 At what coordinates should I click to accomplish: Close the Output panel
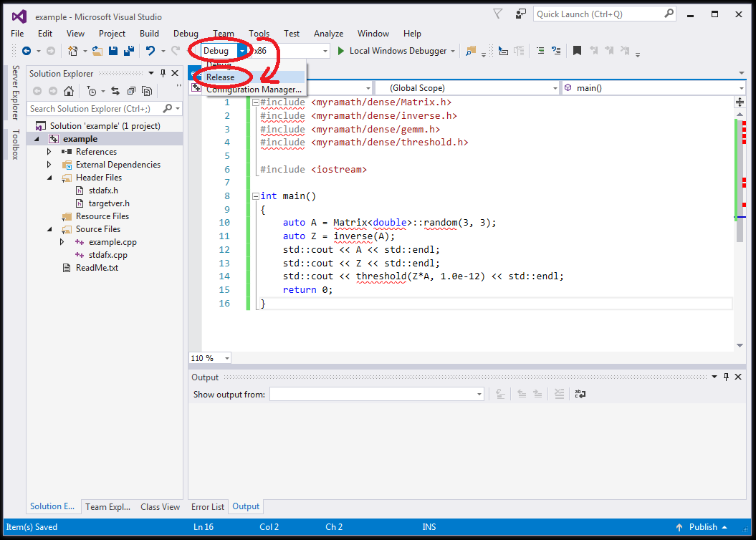[x=738, y=377]
